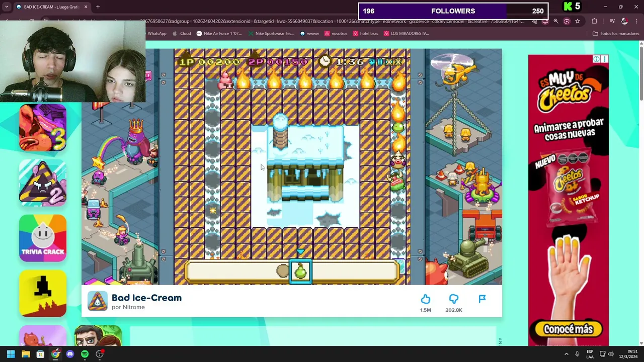Viewport: 644px width, 362px height.
Task: Open the volume control in system tray
Action: pyautogui.click(x=610, y=354)
